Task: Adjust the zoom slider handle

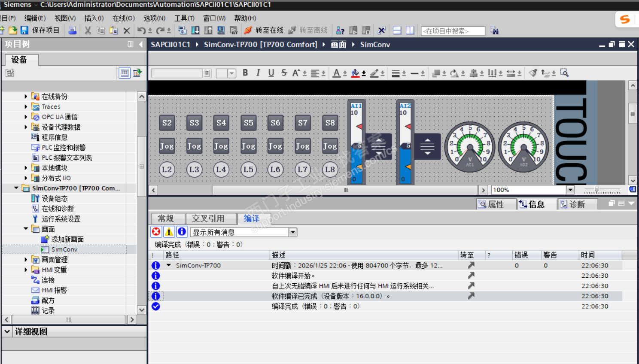Action: pos(596,190)
